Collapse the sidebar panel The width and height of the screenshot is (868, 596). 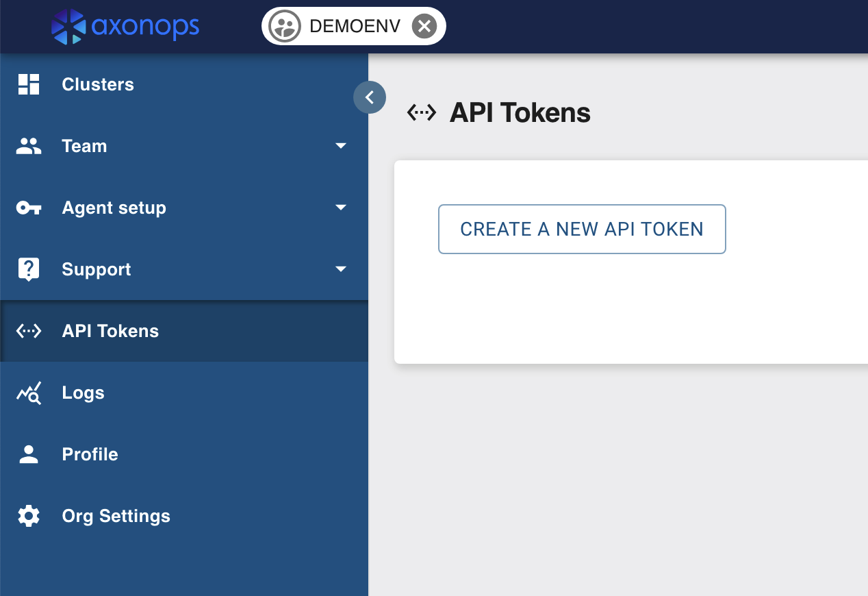(370, 97)
